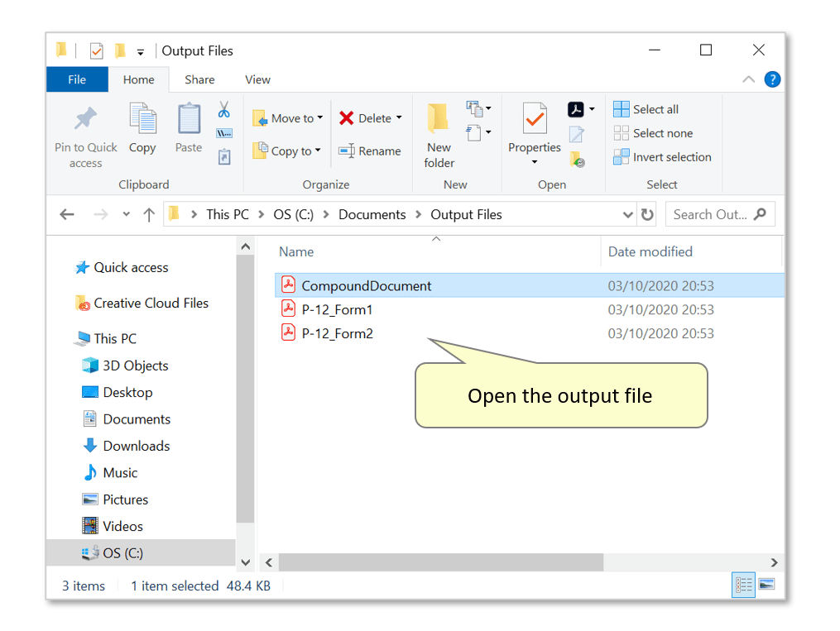Click the Copy icon in Clipboard group
Screen dimensions: 840x631
[142, 117]
